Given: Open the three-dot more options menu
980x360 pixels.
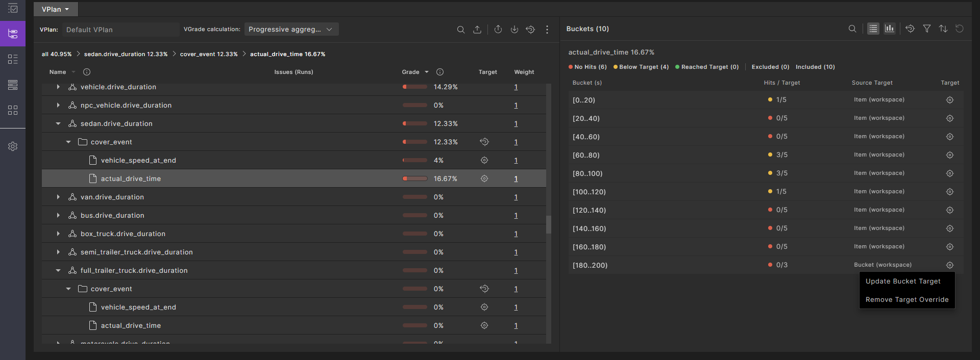Looking at the screenshot, I should coord(547,30).
